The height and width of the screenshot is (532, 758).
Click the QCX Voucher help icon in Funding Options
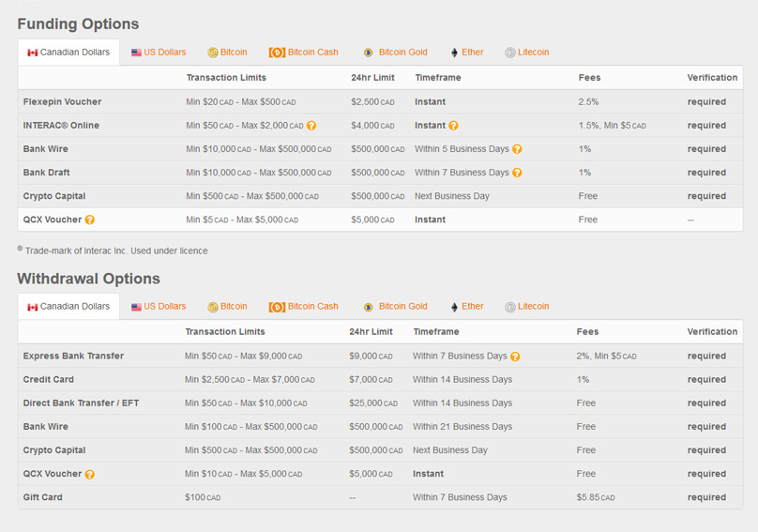[x=90, y=220]
